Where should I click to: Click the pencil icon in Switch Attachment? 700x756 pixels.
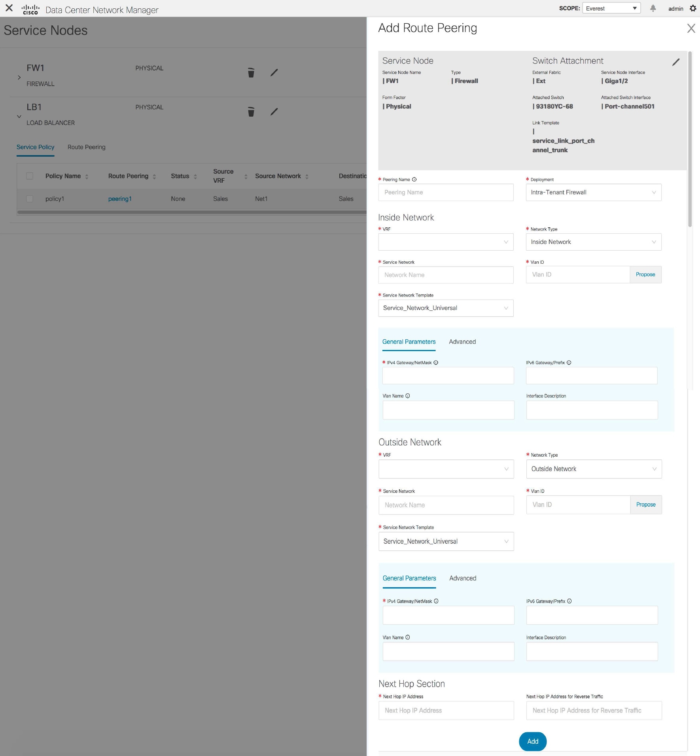(x=676, y=62)
